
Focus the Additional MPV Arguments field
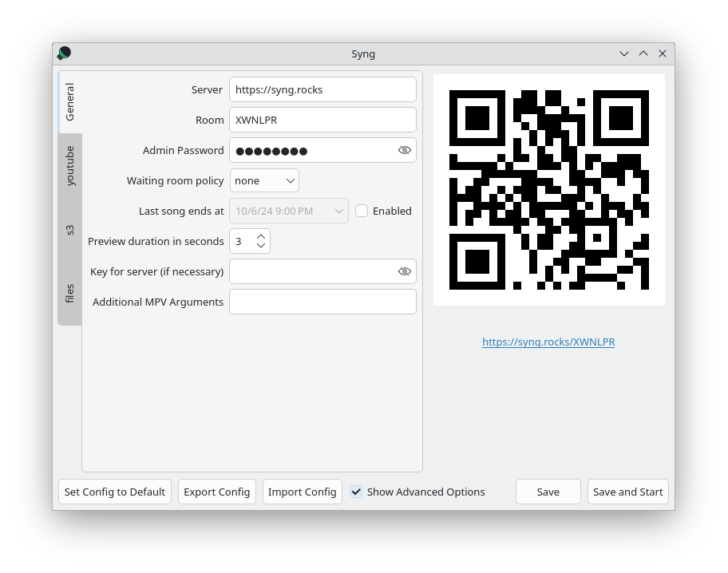322,302
